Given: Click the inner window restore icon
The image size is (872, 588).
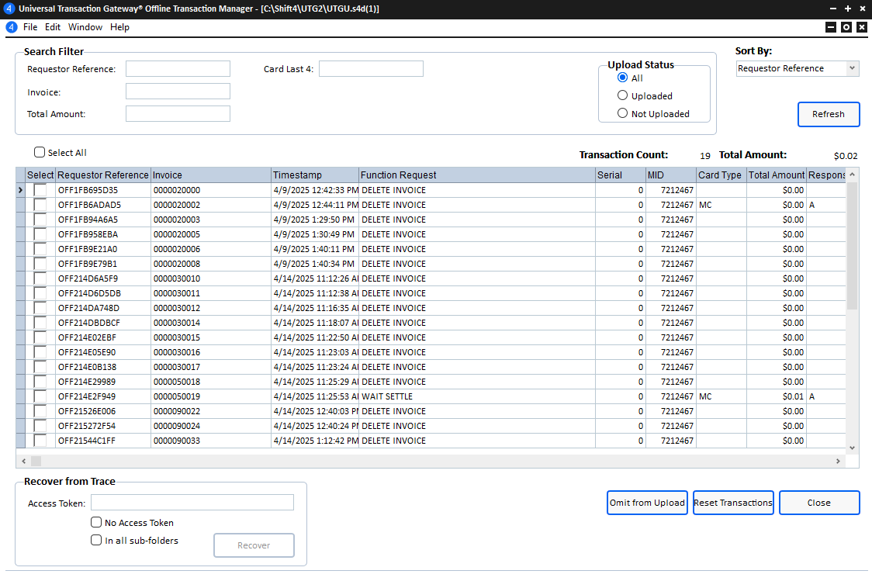Looking at the screenshot, I should (846, 27).
